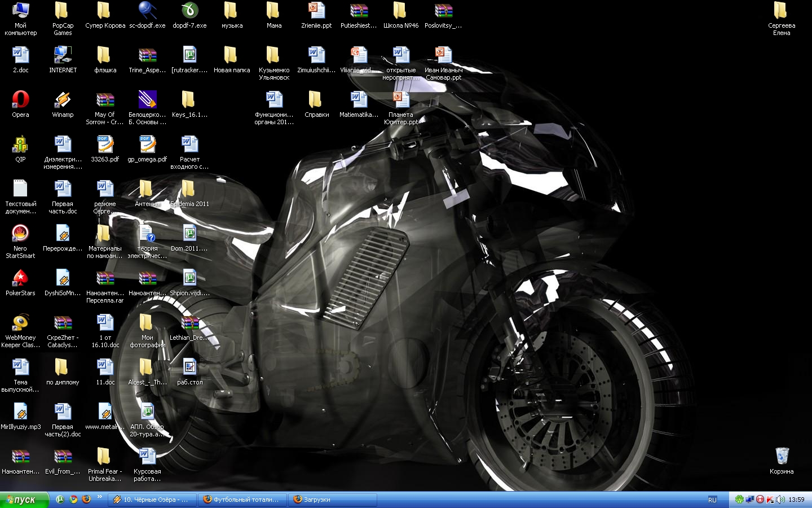Select the Winamp desktop shortcut

coord(63,100)
